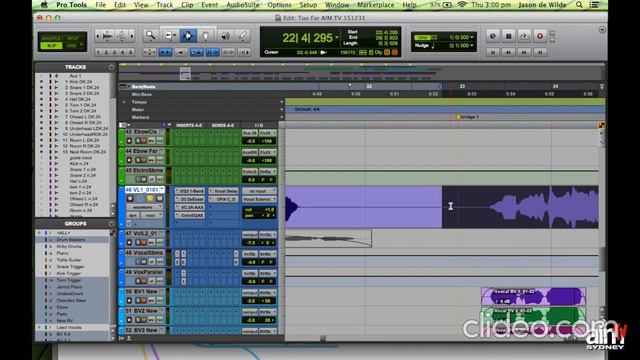Toggle Link Timeline and Edit Selection
Image resolution: width=640 pixels, height=360 pixels.
[x=197, y=52]
